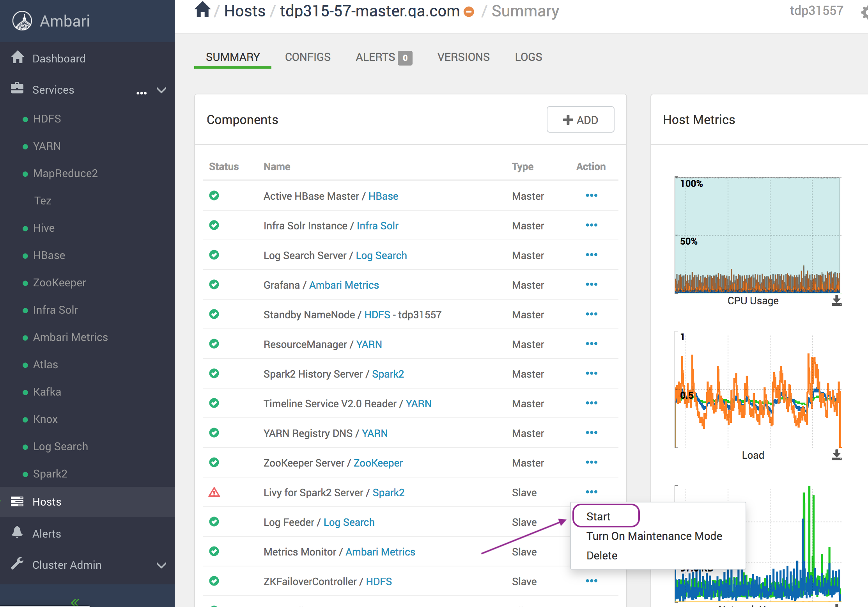Screen dimensions: 868x607
Task: Download the Load chart data
Action: pos(836,455)
